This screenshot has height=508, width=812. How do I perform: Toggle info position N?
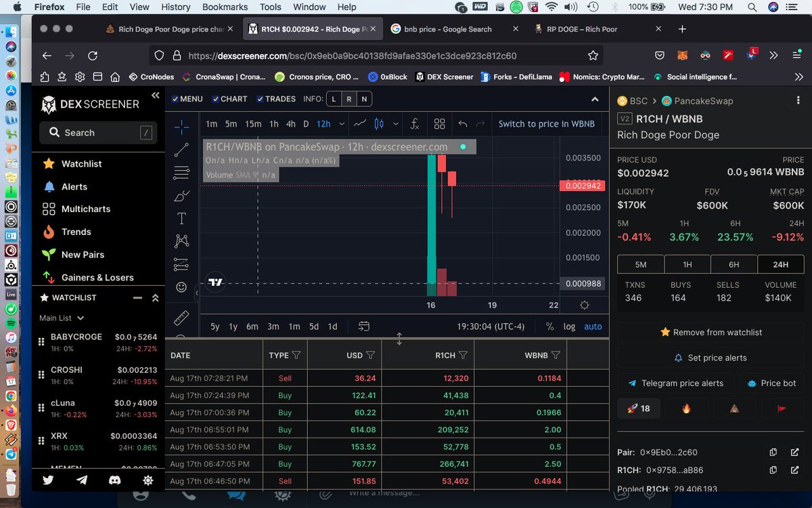pos(364,99)
